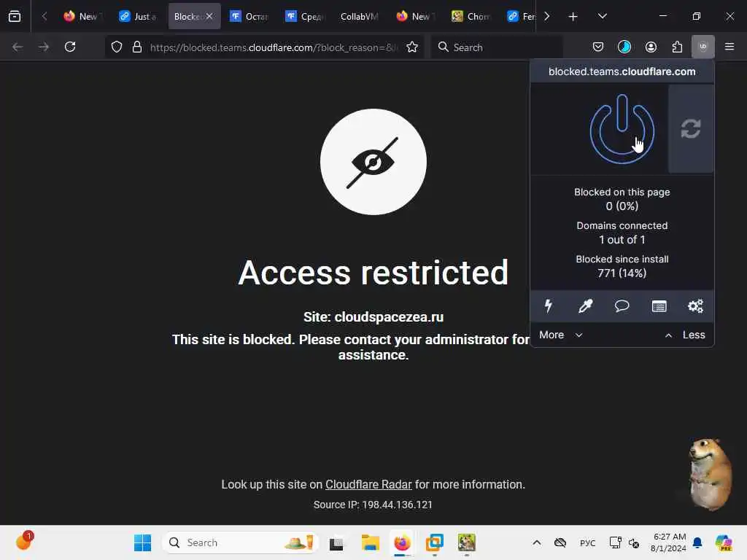This screenshot has width=747, height=560.
Task: Open Firefox View tab overview icon
Action: pyautogui.click(x=15, y=16)
